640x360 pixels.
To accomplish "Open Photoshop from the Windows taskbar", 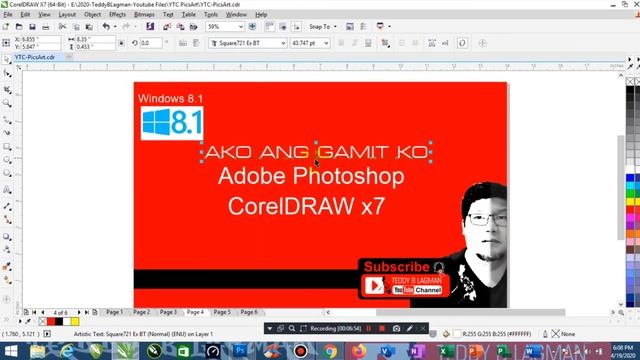I will [240, 351].
